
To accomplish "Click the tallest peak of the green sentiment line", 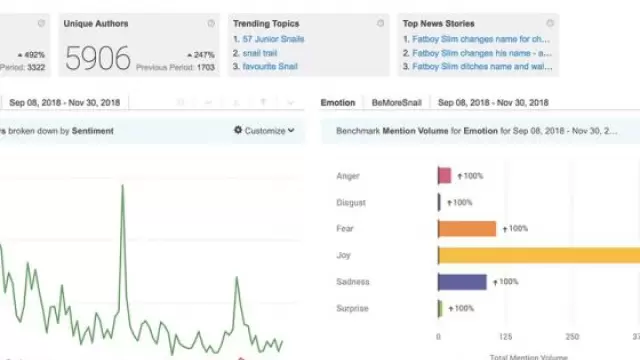I will [x=122, y=186].
